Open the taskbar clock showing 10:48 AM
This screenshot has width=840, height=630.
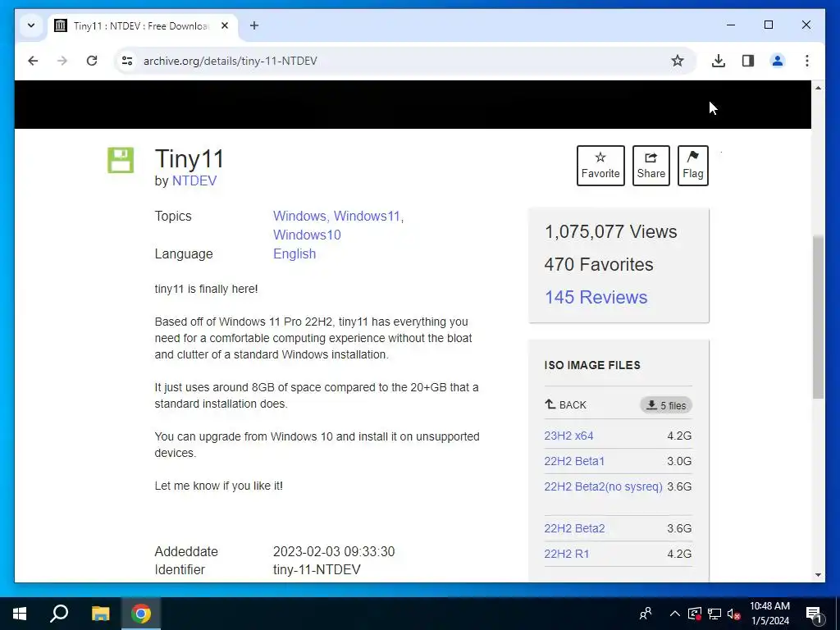coord(769,614)
